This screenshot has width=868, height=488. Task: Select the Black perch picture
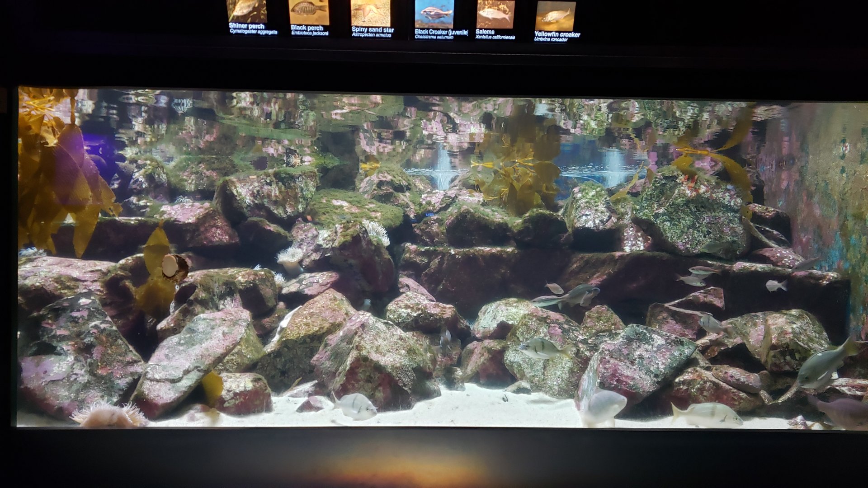coord(309,12)
